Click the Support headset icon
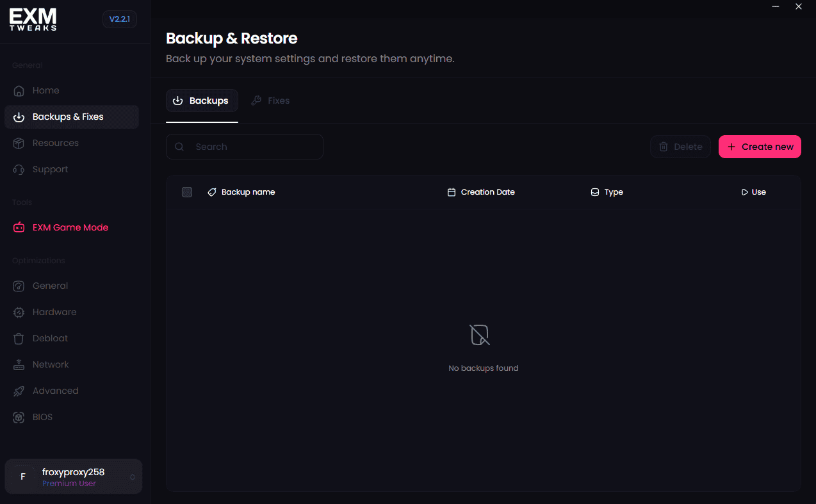Screen dimensions: 816x504 pyautogui.click(x=19, y=170)
